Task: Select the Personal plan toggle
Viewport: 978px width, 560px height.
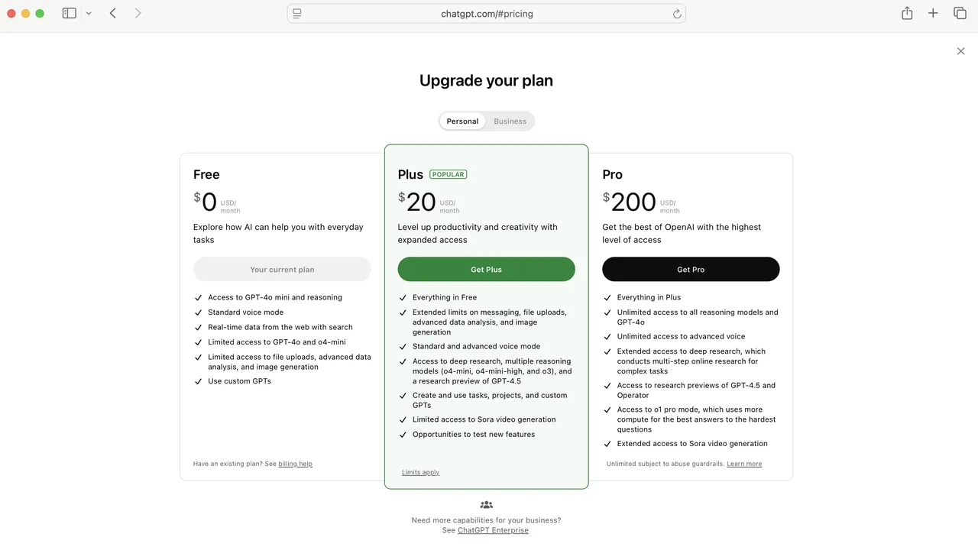Action: click(x=462, y=121)
